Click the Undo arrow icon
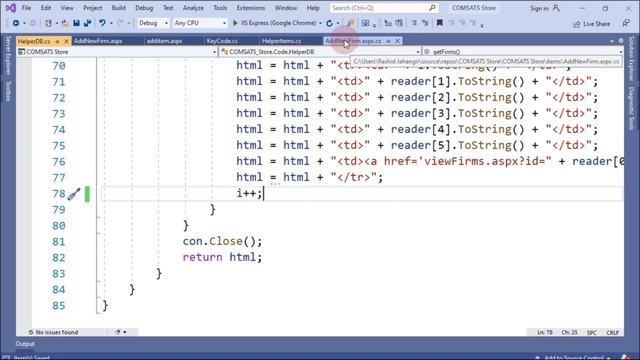 pyautogui.click(x=102, y=23)
